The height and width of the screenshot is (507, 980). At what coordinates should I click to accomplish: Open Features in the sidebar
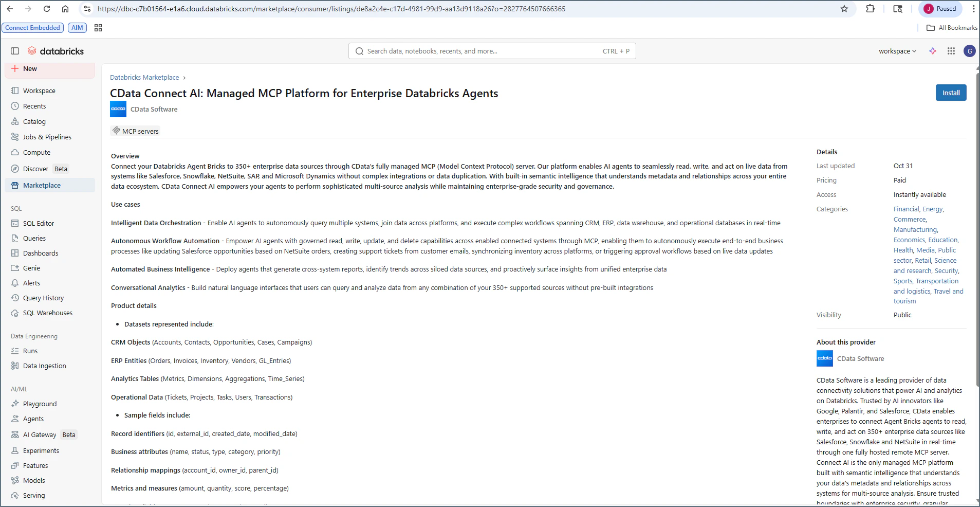point(50,465)
